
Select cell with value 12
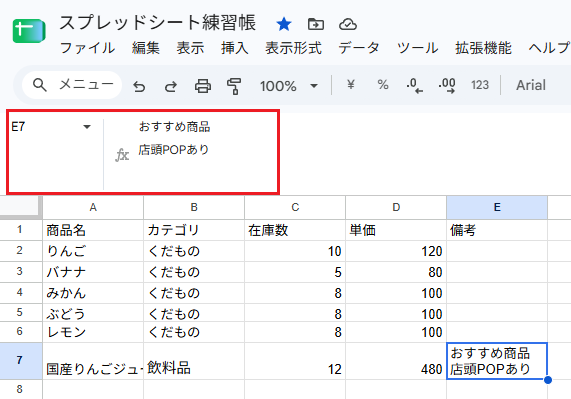pyautogui.click(x=295, y=361)
